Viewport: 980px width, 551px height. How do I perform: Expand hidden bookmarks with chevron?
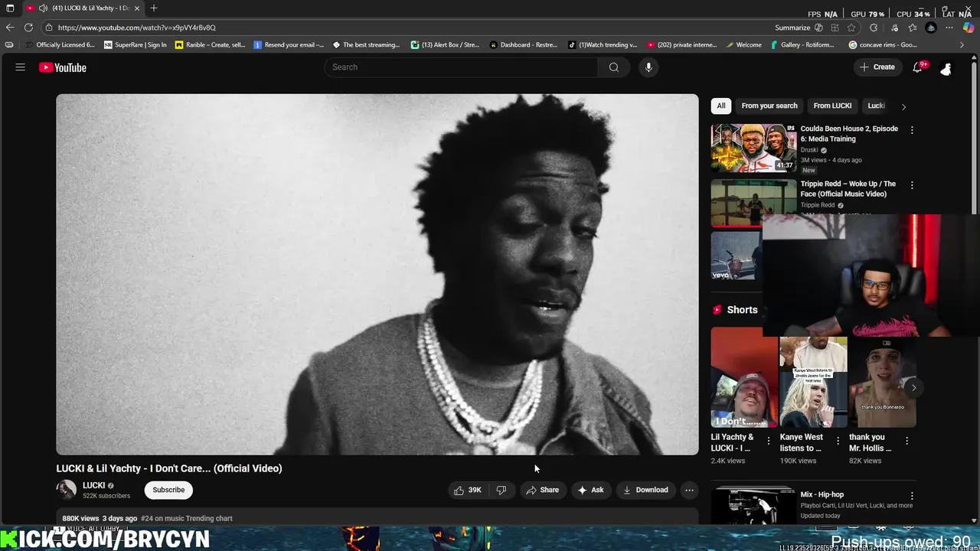(962, 45)
